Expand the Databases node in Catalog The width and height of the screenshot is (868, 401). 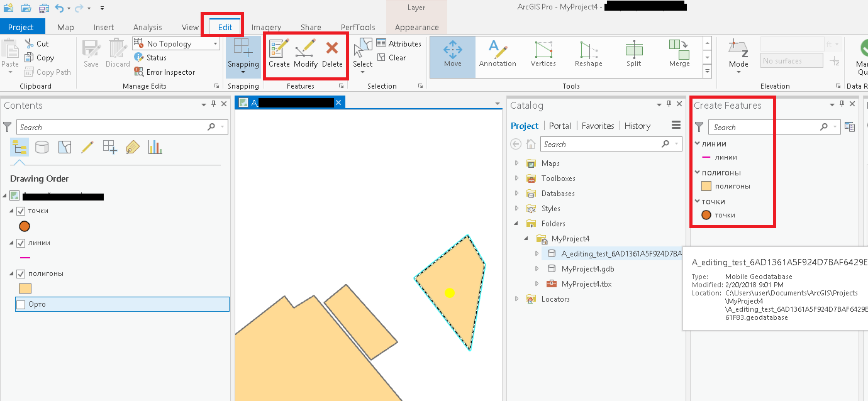tap(517, 194)
